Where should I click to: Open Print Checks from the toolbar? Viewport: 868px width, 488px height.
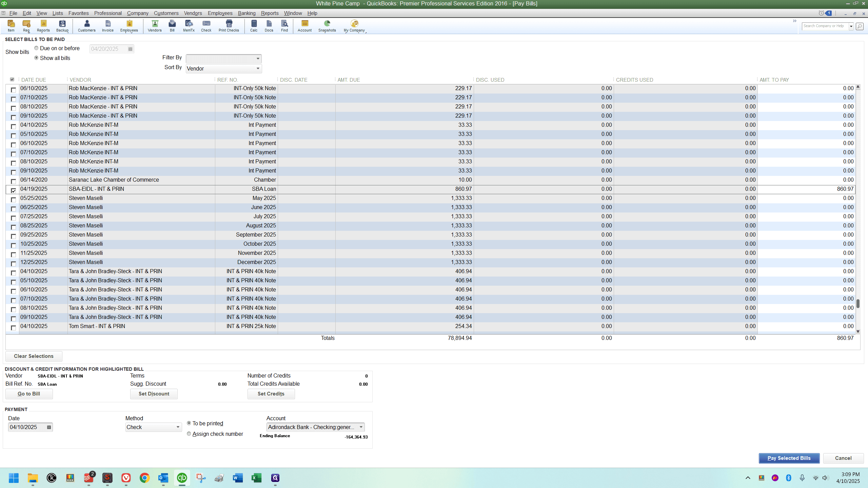click(229, 26)
